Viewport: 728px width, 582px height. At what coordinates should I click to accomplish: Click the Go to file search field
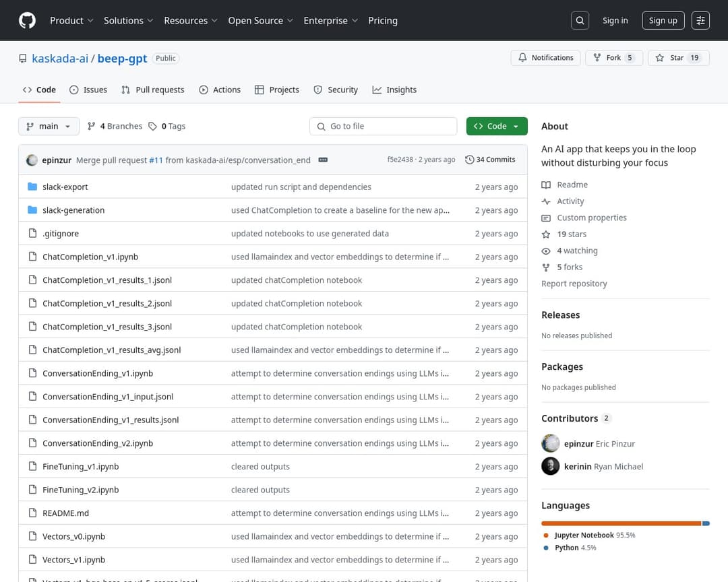click(384, 126)
